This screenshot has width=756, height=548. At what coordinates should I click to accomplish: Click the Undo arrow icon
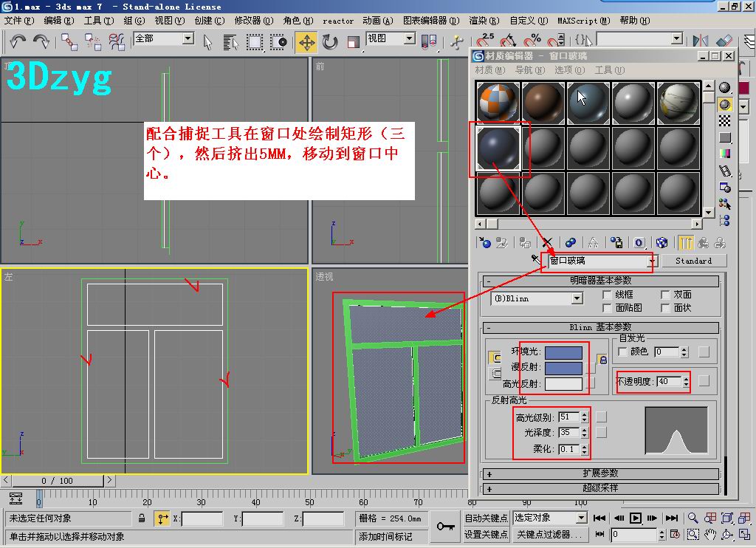[18, 41]
